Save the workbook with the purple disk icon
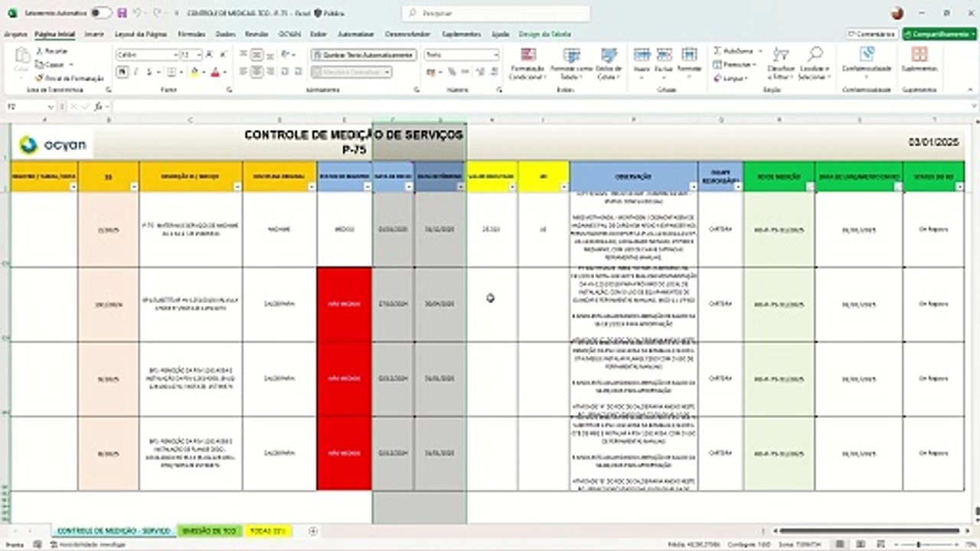Screen dimensions: 980x551 (122, 13)
